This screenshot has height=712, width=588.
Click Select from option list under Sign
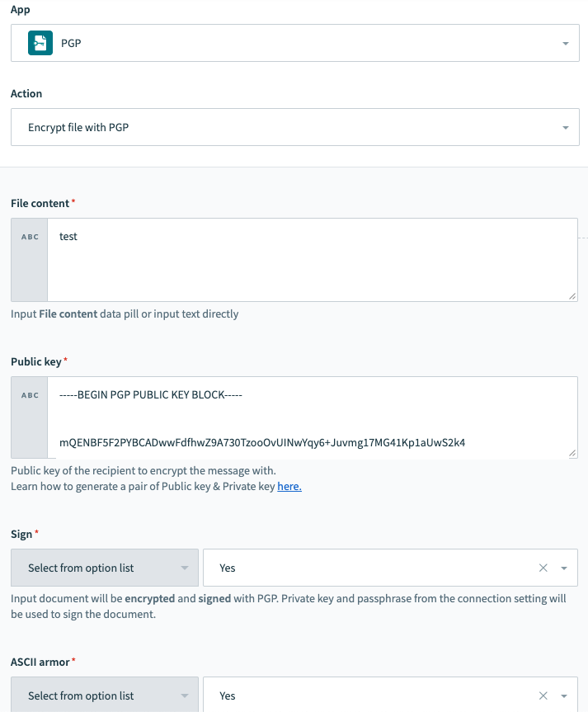pyautogui.click(x=104, y=568)
